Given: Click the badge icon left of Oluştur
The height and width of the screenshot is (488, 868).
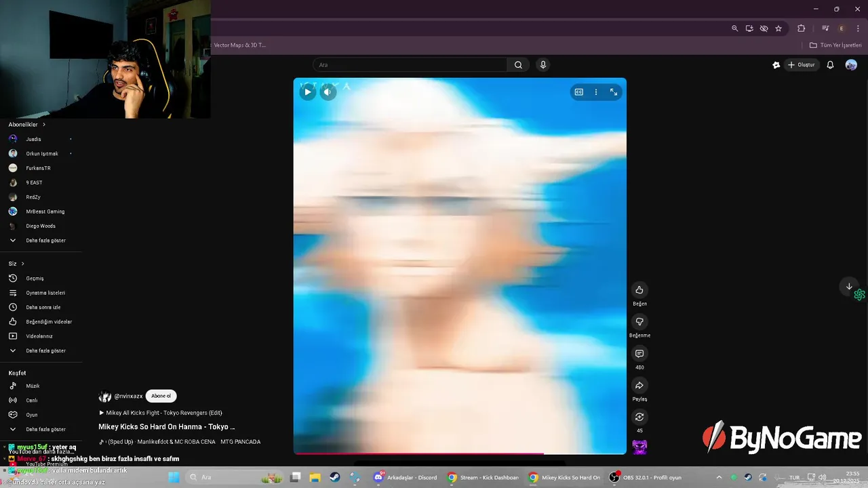Looking at the screenshot, I should point(776,65).
